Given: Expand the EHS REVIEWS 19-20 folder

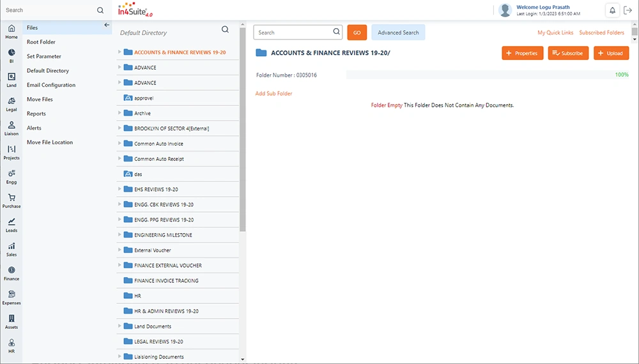Looking at the screenshot, I should pos(119,189).
